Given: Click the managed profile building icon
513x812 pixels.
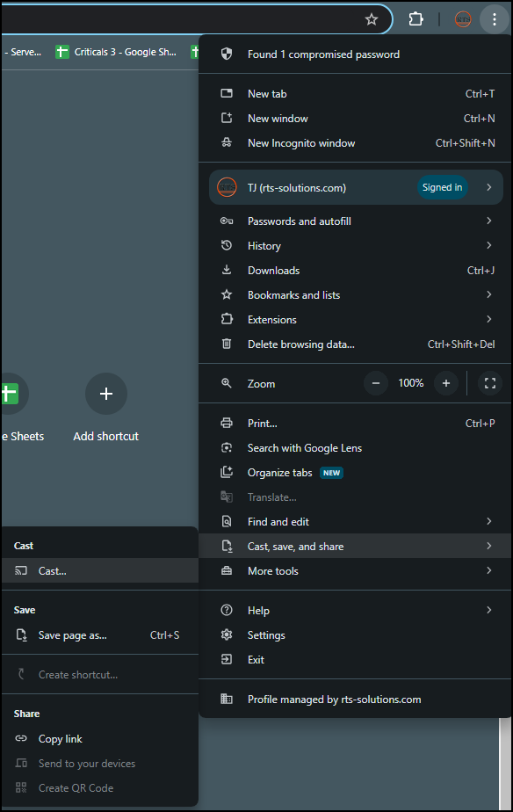Looking at the screenshot, I should 227,700.
